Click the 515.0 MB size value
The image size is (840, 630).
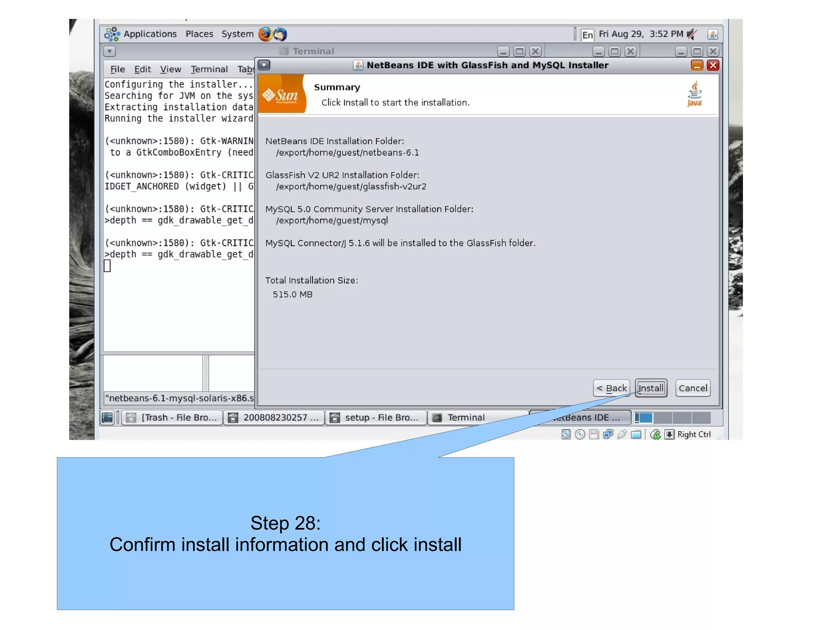click(x=293, y=295)
